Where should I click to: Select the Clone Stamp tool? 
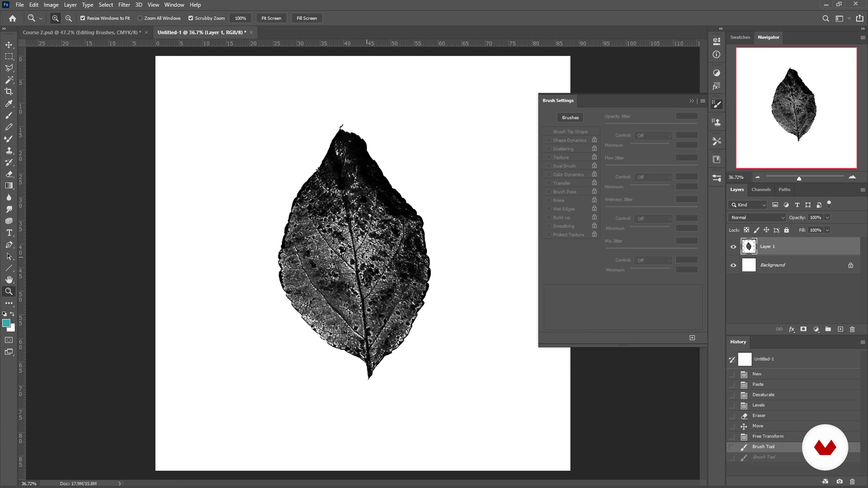pos(9,150)
